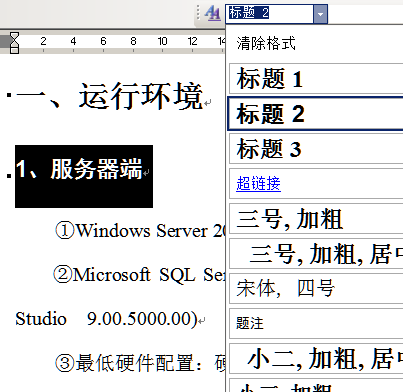Select the 宋体, 四号 style

pyautogui.click(x=316, y=288)
